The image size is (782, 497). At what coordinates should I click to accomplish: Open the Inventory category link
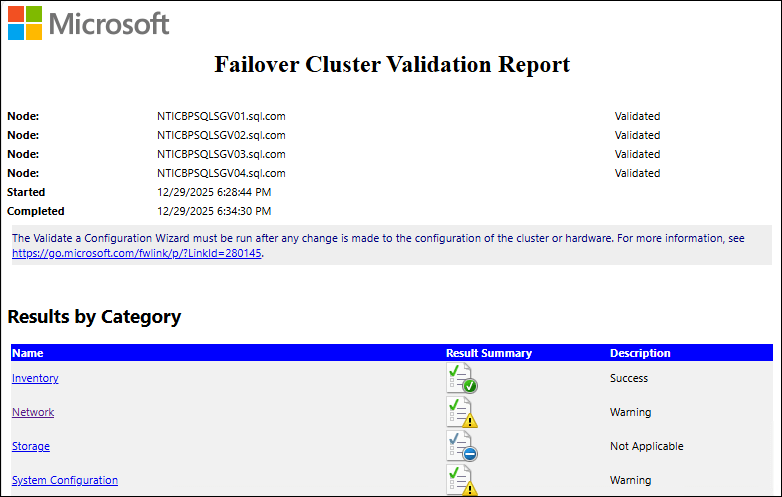pyautogui.click(x=35, y=378)
